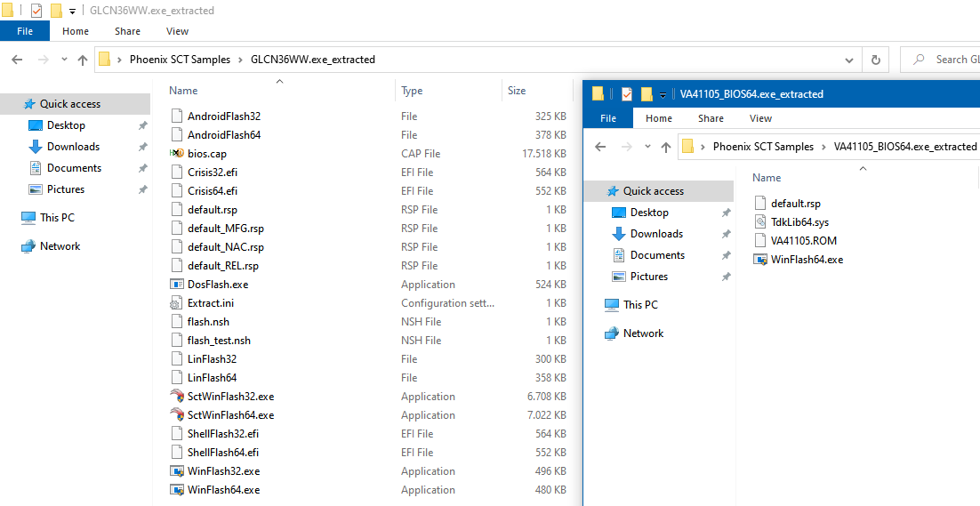Expand Phoenix SCT Samples breadcrumb chevron in VA41105
Image resolution: width=980 pixels, height=506 pixels.
coord(823,147)
